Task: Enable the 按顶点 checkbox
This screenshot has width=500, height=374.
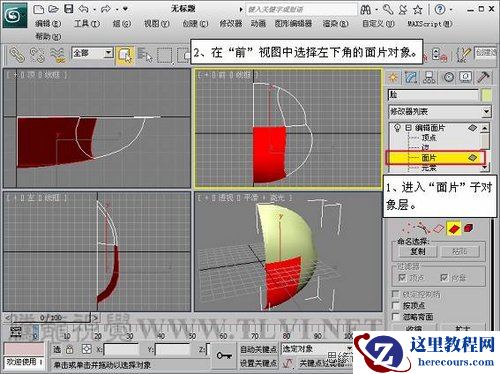Action: 396,305
